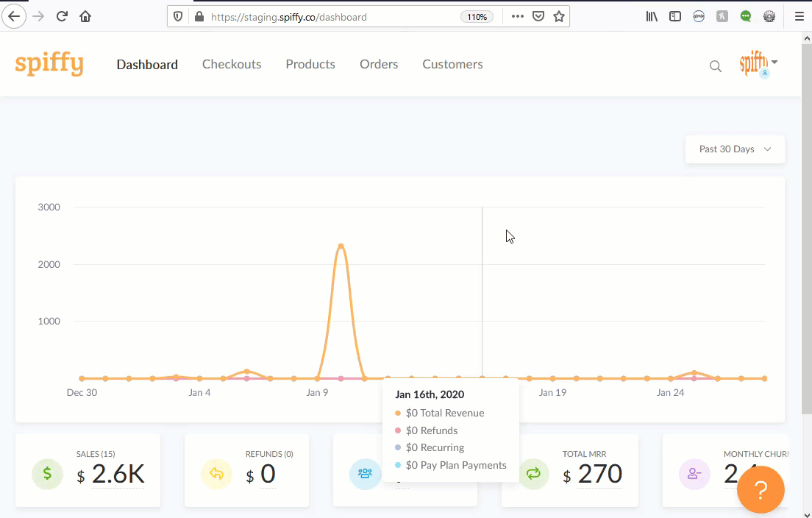Click the Spiffy search magnifier icon

click(716, 66)
